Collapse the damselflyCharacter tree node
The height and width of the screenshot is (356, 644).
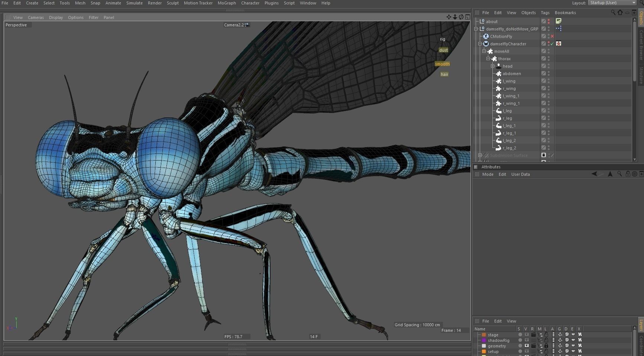click(x=480, y=43)
